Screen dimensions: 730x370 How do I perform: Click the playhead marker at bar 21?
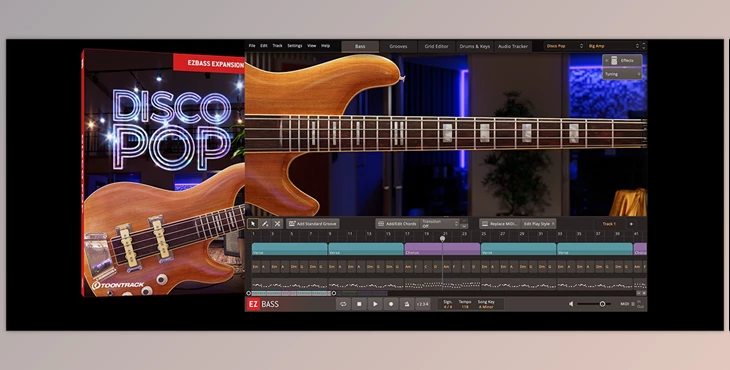click(442, 238)
